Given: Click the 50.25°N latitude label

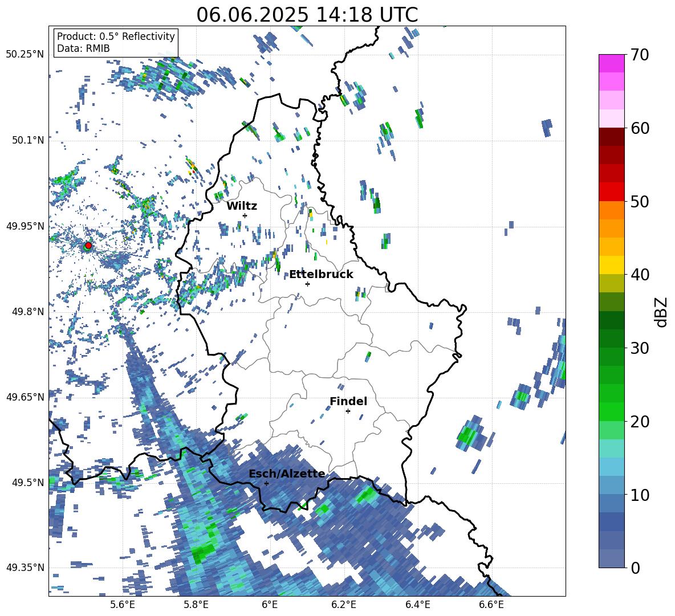Looking at the screenshot, I should pos(25,55).
